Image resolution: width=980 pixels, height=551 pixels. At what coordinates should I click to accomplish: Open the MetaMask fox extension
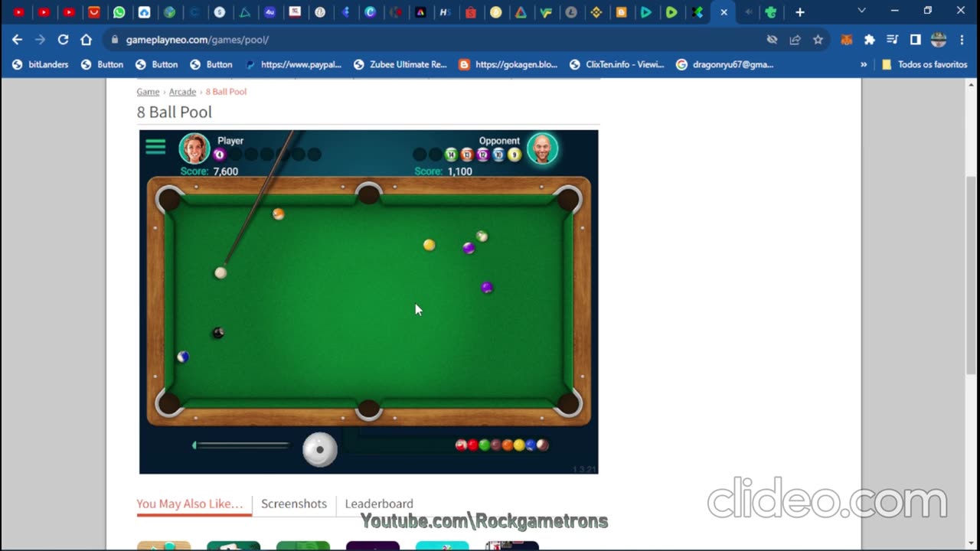coord(847,40)
